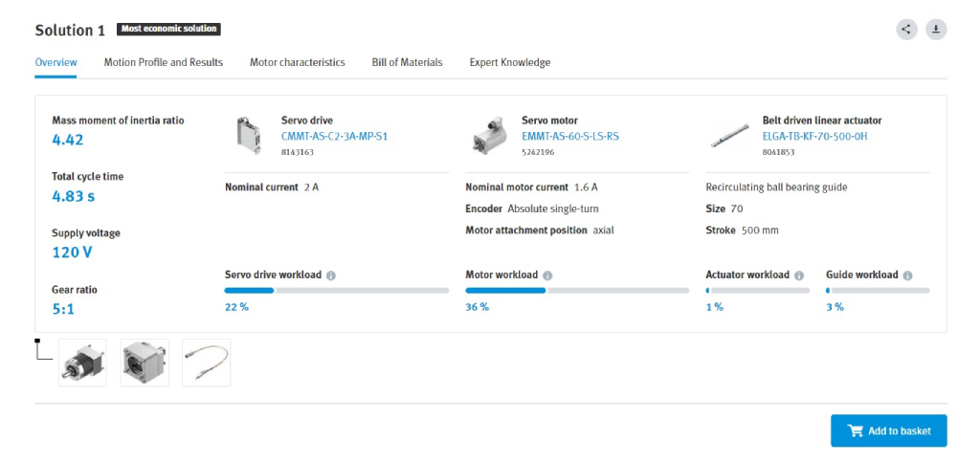Click the share icon at top right
The image size is (980, 462).
(x=906, y=30)
